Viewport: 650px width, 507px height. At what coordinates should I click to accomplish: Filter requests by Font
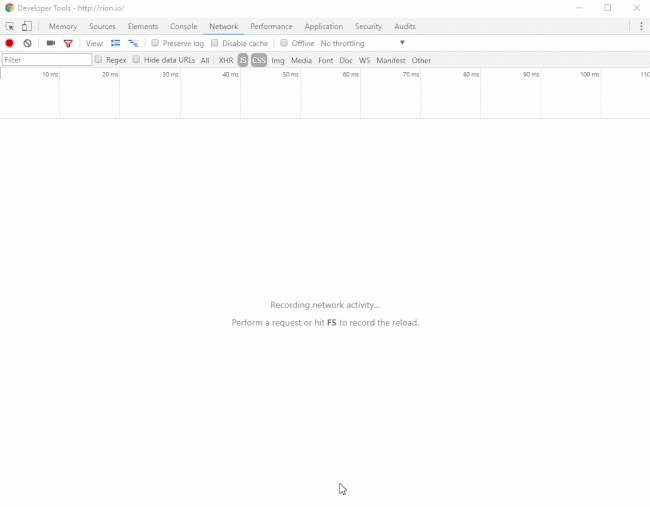click(x=325, y=60)
